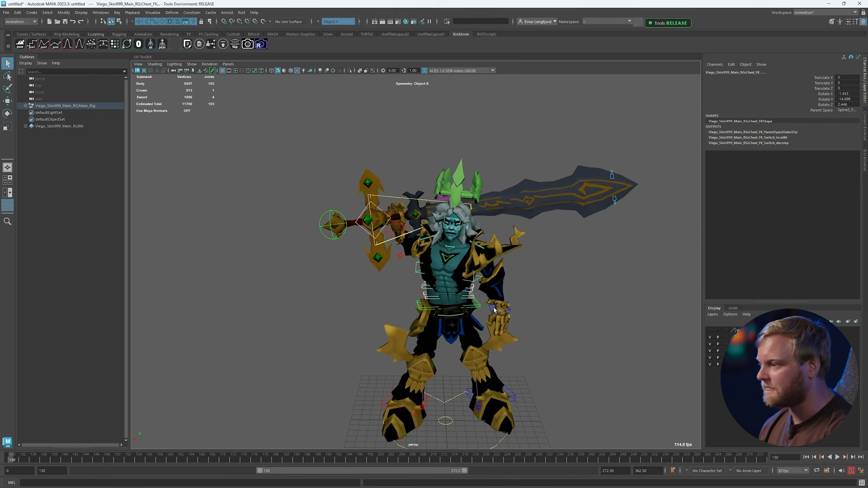Viewport: 868px width, 488px height.
Task: Click the blue Riot camera shelf icon
Action: pyautogui.click(x=261, y=44)
